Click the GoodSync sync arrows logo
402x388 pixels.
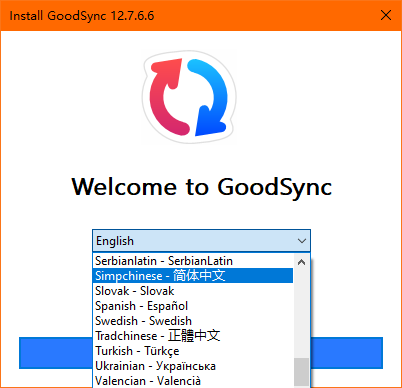coord(189,97)
